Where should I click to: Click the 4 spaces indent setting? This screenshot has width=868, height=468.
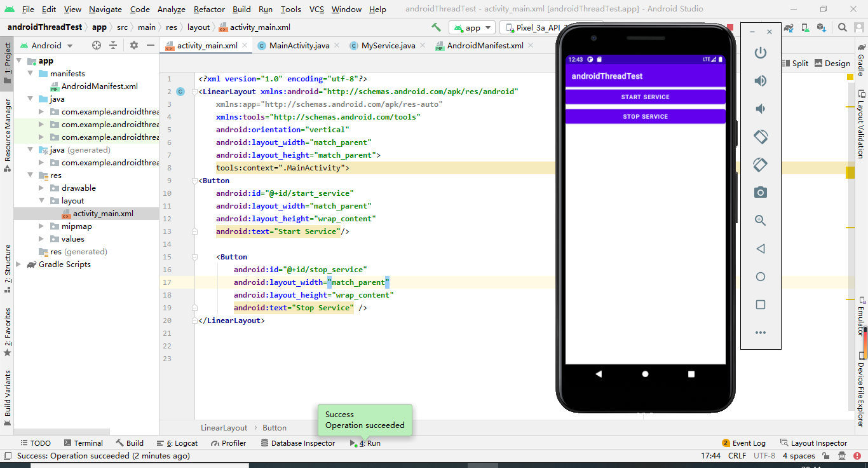click(799, 456)
